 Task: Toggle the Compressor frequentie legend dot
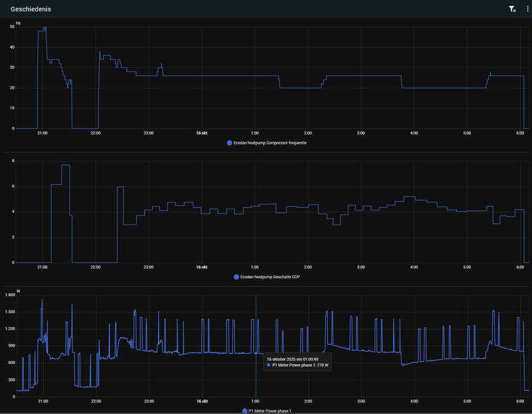pyautogui.click(x=229, y=143)
